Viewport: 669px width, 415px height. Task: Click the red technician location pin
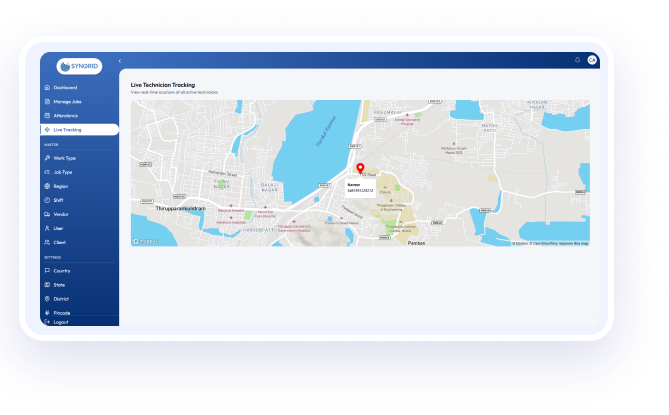coord(361,169)
